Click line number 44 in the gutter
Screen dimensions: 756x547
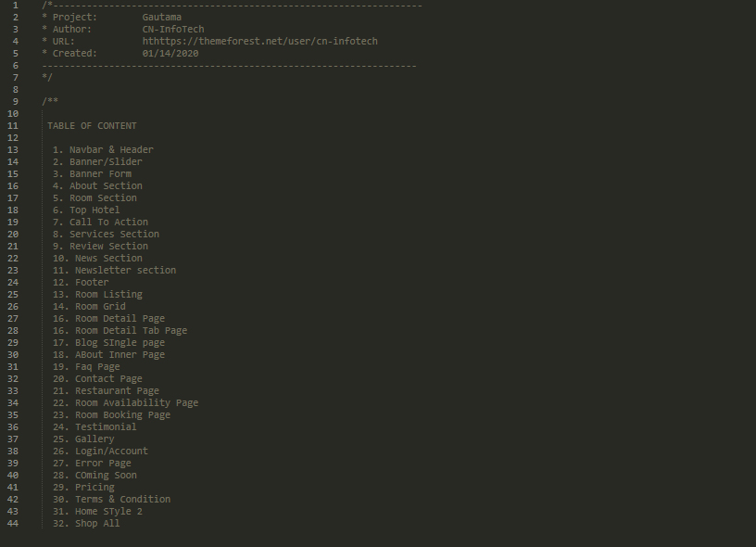tap(13, 524)
